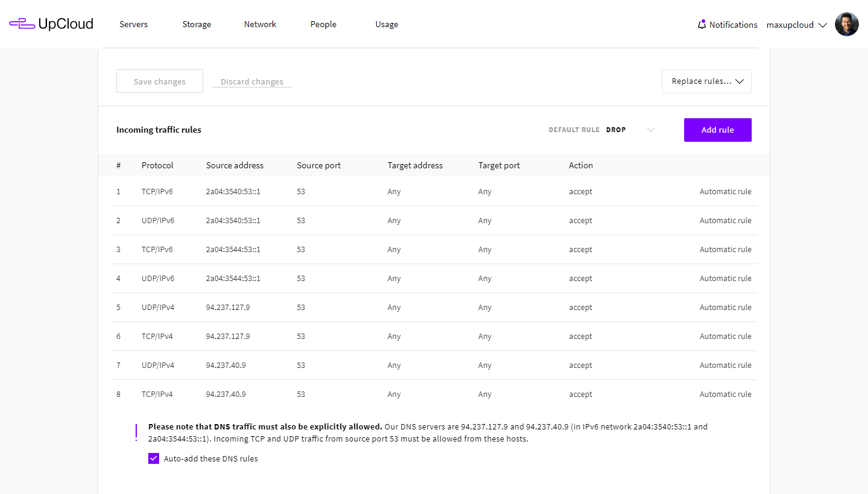Open the Usage page
The image size is (868, 494).
tap(386, 25)
